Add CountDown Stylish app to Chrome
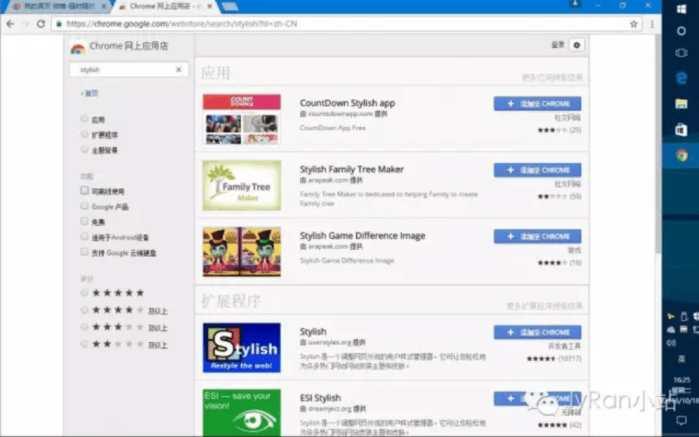Screen dimensions: 699x437 coord(537,103)
